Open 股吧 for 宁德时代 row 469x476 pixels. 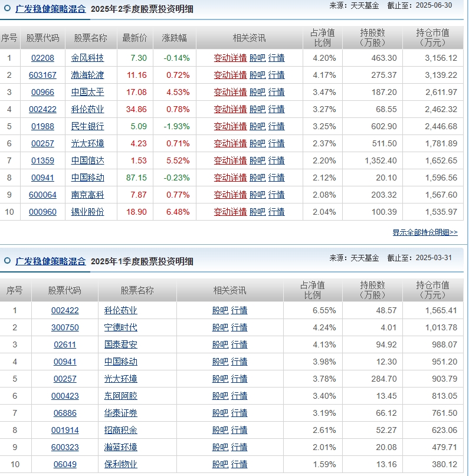click(x=220, y=327)
